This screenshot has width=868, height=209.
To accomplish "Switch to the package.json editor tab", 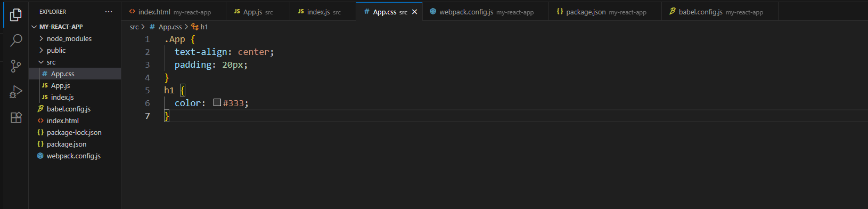I will pos(605,12).
